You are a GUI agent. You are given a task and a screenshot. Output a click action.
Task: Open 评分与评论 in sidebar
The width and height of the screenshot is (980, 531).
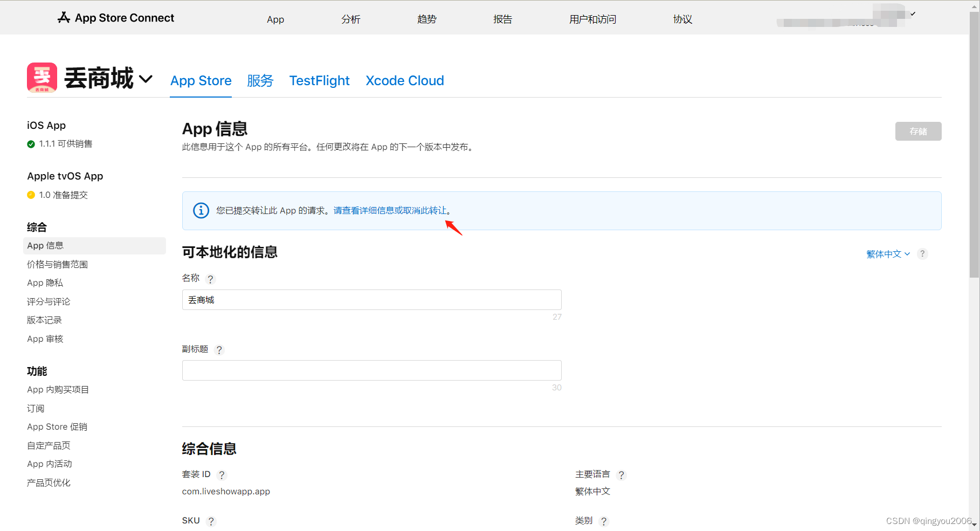click(49, 302)
